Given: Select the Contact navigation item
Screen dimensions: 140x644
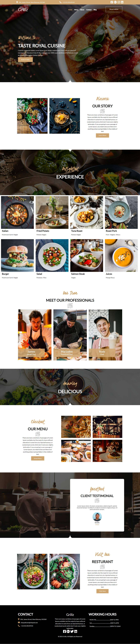Looking at the screenshot, I should [x=89, y=10].
